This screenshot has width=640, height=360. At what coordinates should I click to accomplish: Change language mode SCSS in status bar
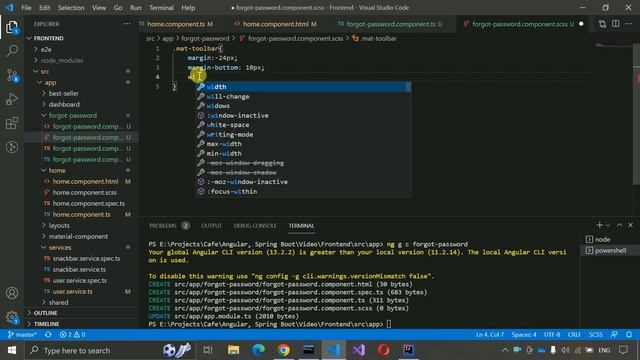click(x=596, y=335)
